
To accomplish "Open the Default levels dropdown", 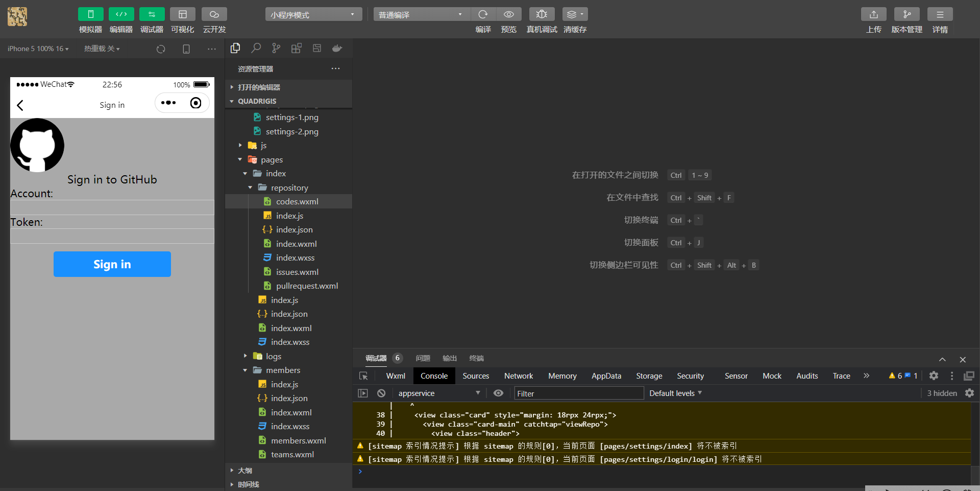I will (675, 393).
